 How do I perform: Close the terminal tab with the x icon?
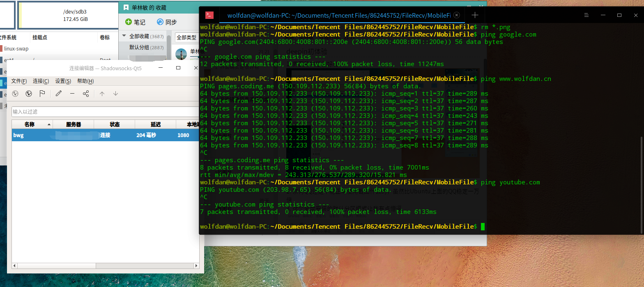[x=457, y=15]
